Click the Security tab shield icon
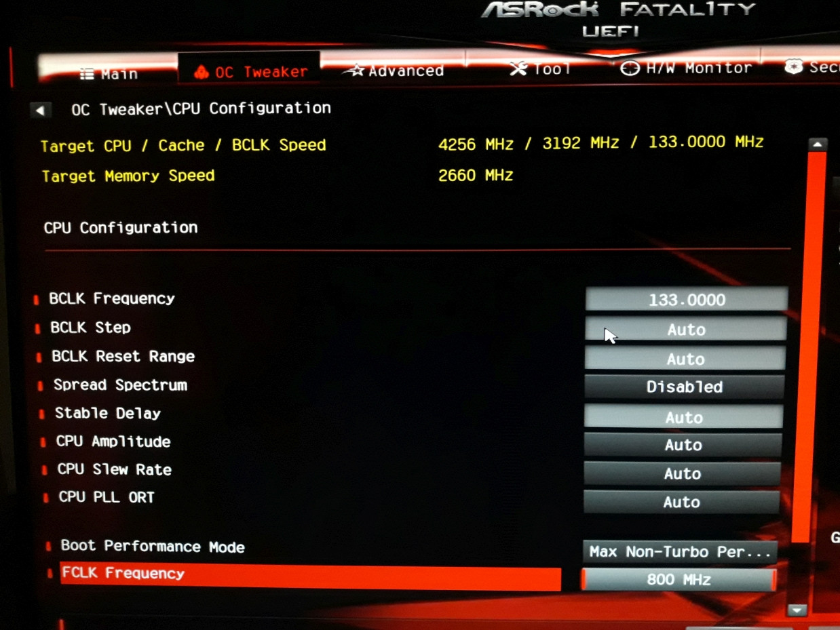Screen dimensions: 840x630 pyautogui.click(x=793, y=66)
